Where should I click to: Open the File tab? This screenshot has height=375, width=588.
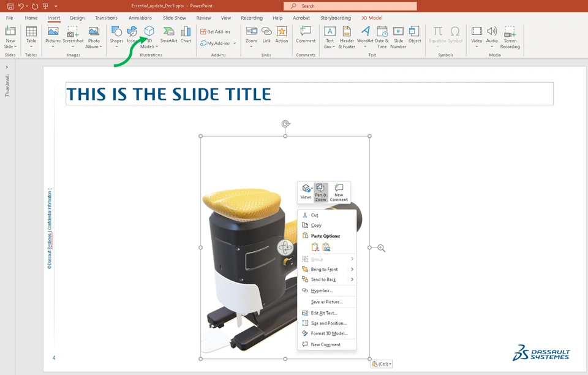(9, 18)
